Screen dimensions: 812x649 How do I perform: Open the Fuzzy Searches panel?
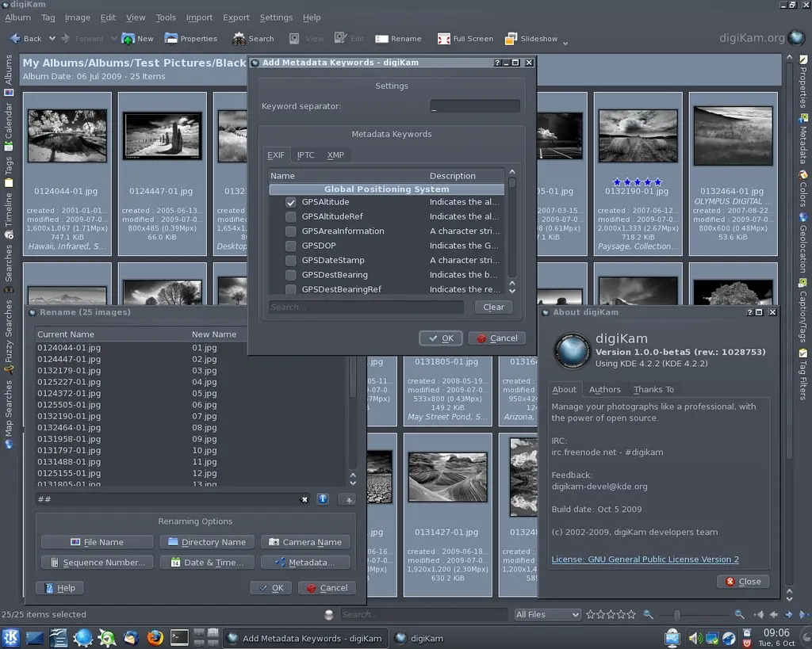coord(9,333)
